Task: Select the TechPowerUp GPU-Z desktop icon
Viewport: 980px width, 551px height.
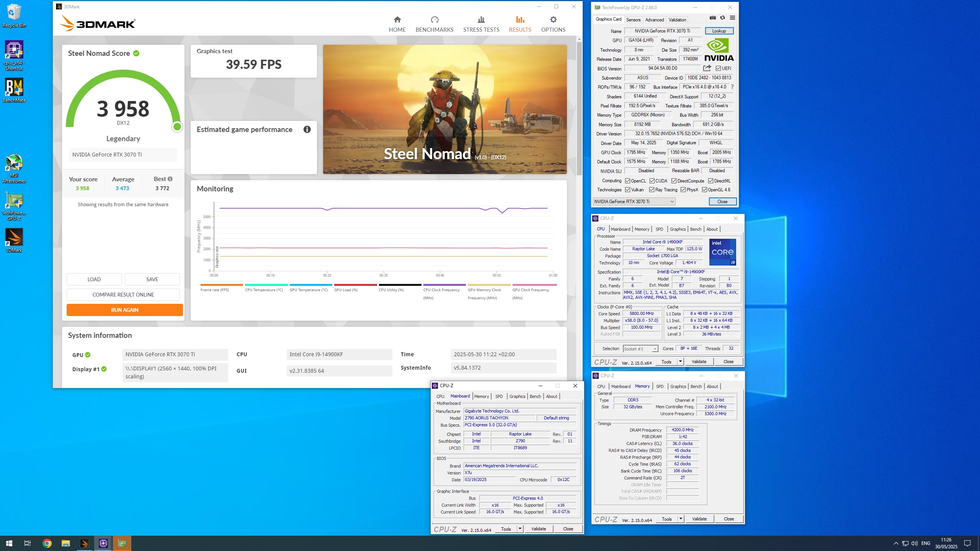Action: (x=14, y=206)
